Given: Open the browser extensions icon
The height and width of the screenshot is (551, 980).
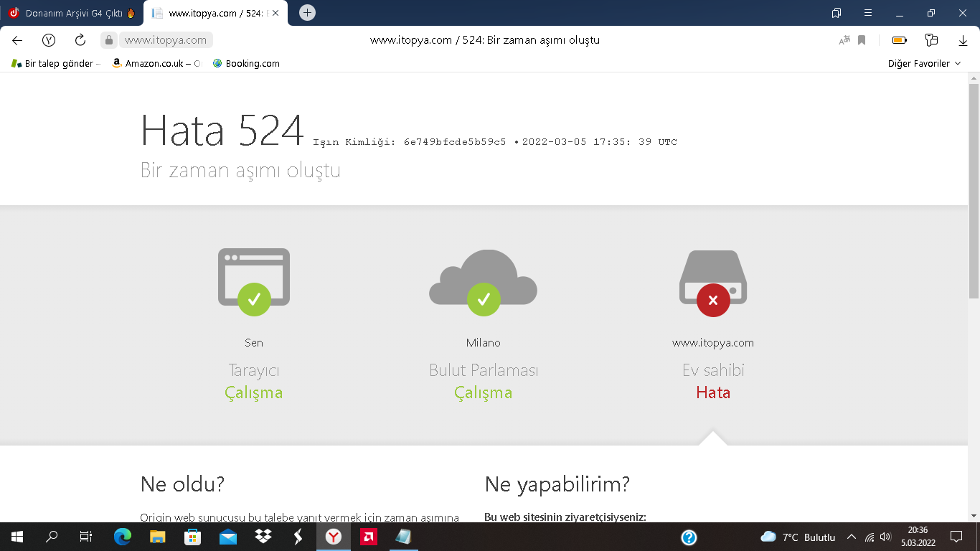Looking at the screenshot, I should click(x=931, y=40).
